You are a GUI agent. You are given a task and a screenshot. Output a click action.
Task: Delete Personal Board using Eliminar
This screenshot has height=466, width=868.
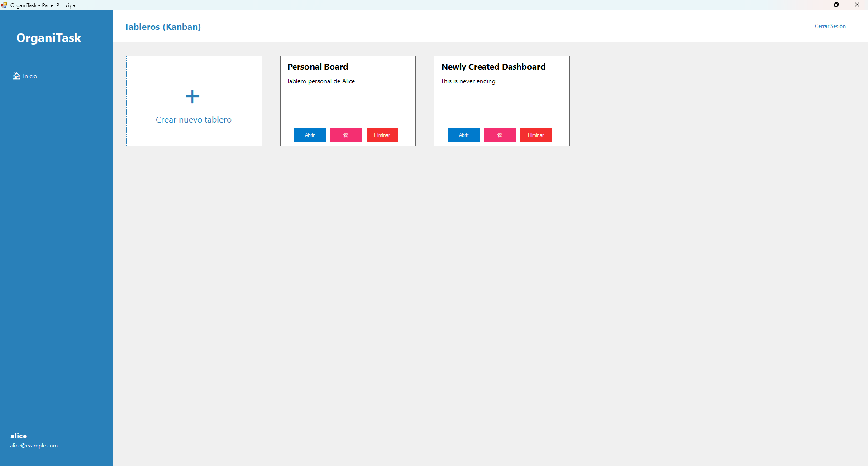click(382, 135)
